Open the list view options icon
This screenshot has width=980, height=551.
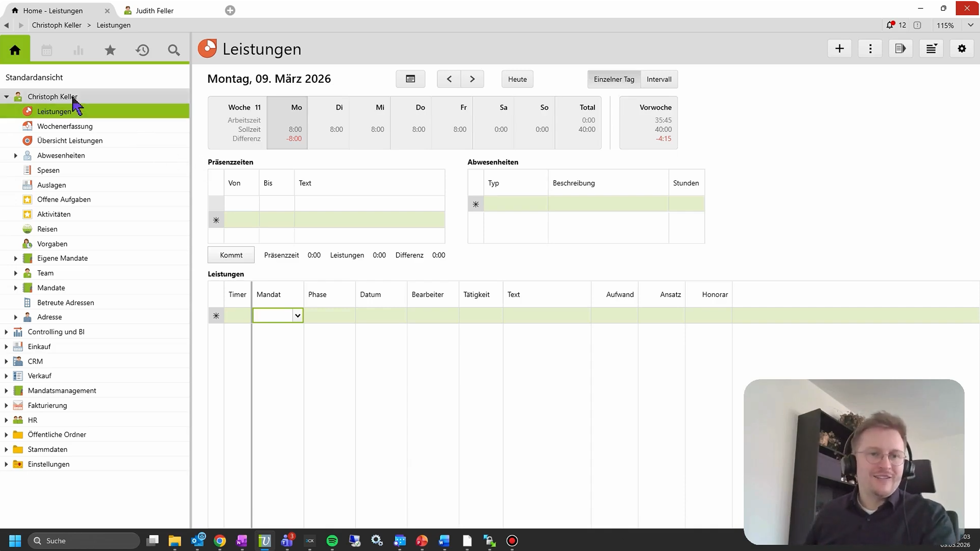(931, 48)
